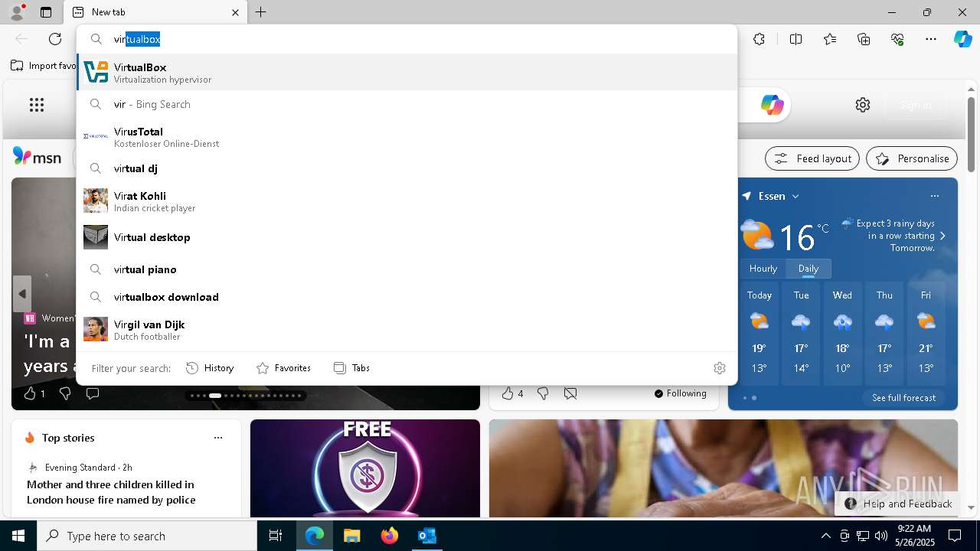Open Top stories more options
The width and height of the screenshot is (980, 551).
pos(218,438)
